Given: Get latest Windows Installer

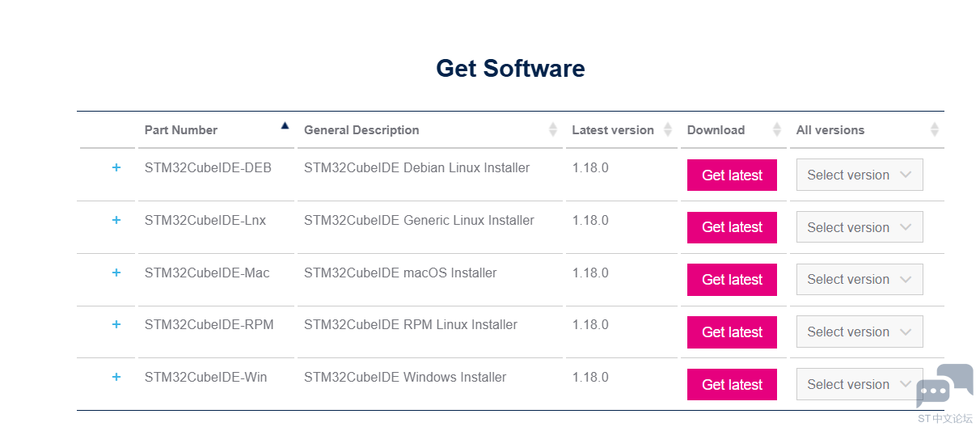Looking at the screenshot, I should pos(732,384).
